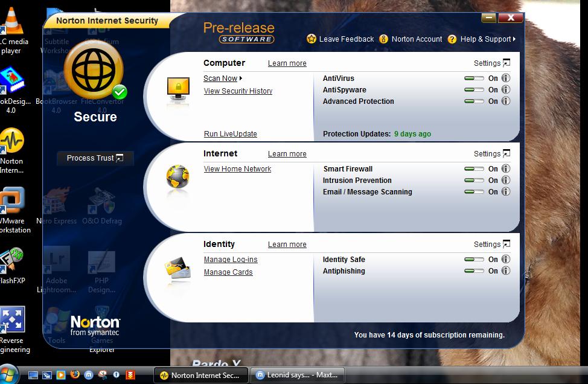Click Show Desktop quick launch icon
This screenshot has height=384, width=588.
[33, 374]
